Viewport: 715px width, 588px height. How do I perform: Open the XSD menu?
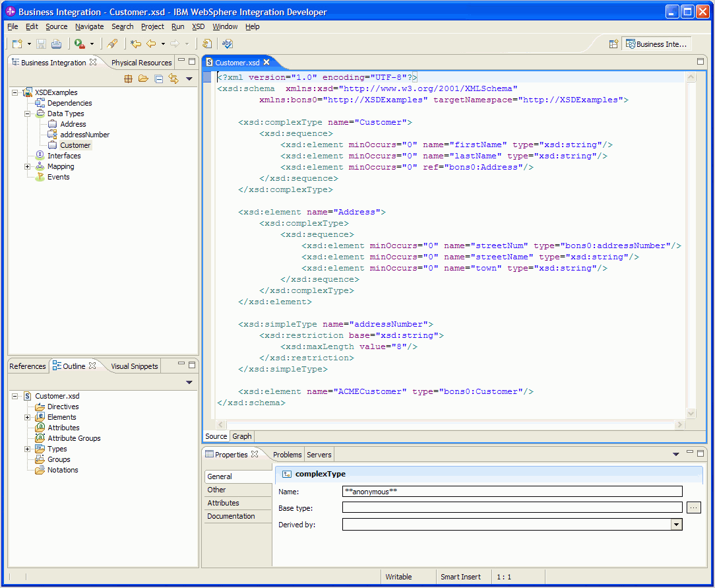[x=198, y=27]
